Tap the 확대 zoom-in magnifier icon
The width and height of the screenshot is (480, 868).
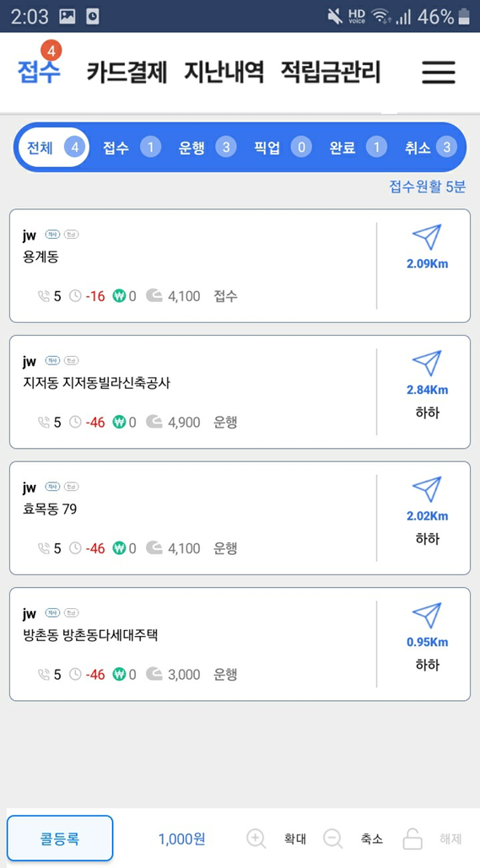(x=256, y=838)
